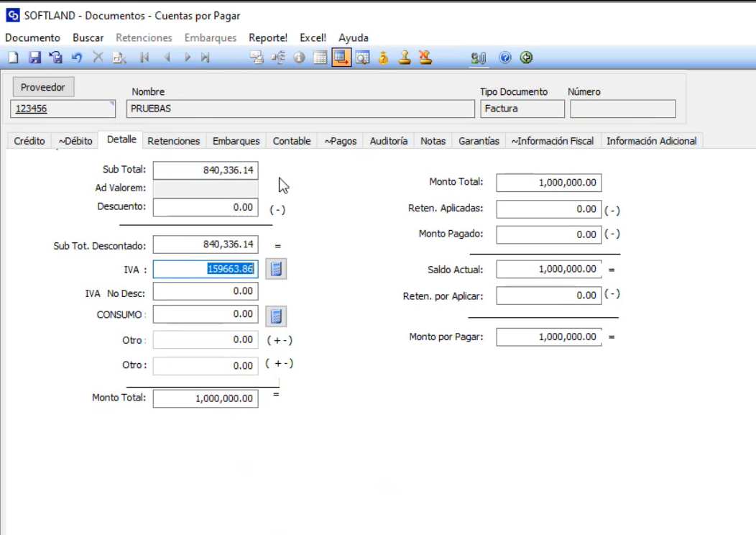Click the document-with-X void icon
This screenshot has width=756, height=535.
pos(119,58)
